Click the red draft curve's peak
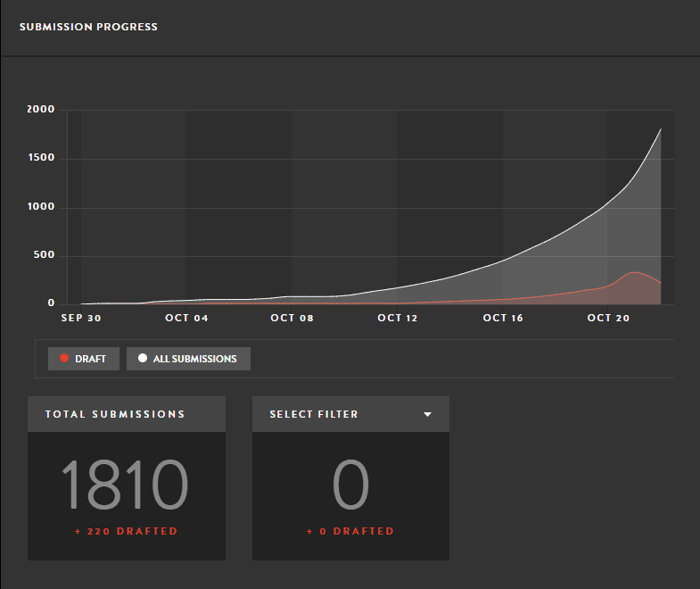Viewport: 700px width, 589px height. [x=634, y=272]
